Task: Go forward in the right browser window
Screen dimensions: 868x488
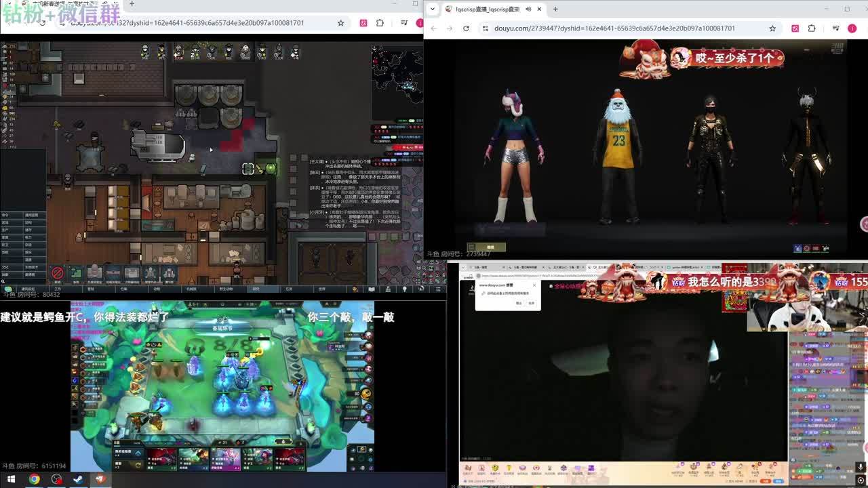Action: (450, 28)
